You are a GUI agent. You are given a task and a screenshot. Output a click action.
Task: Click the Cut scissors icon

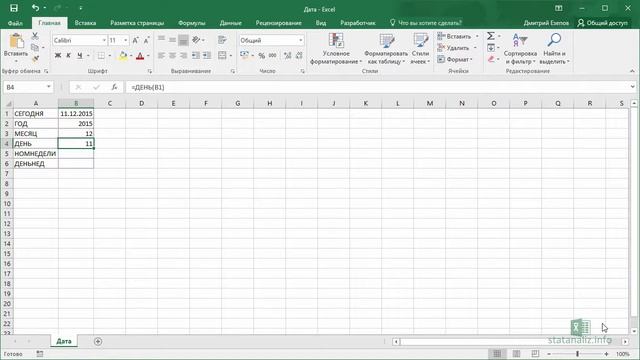[35, 36]
